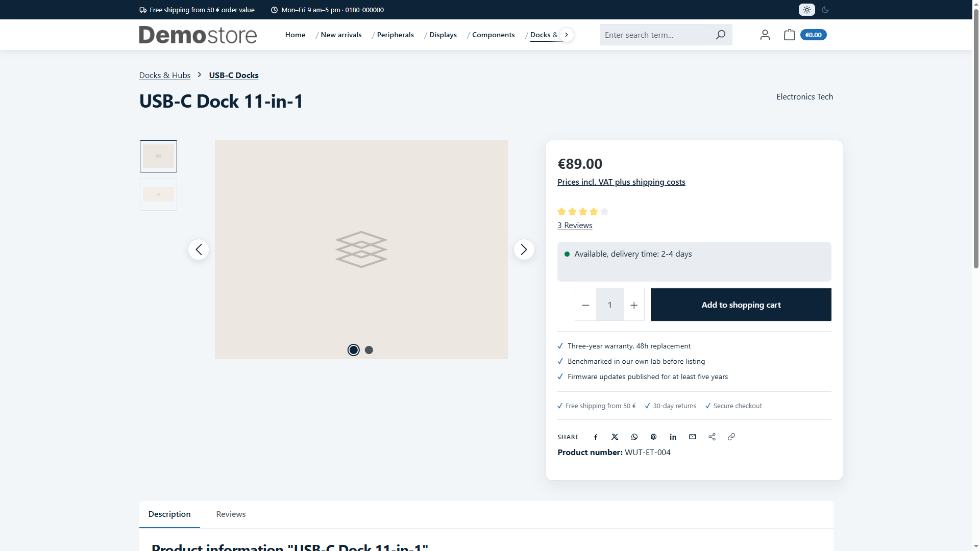Decrease quantity with minus button
This screenshot has height=551, width=980.
(x=585, y=305)
